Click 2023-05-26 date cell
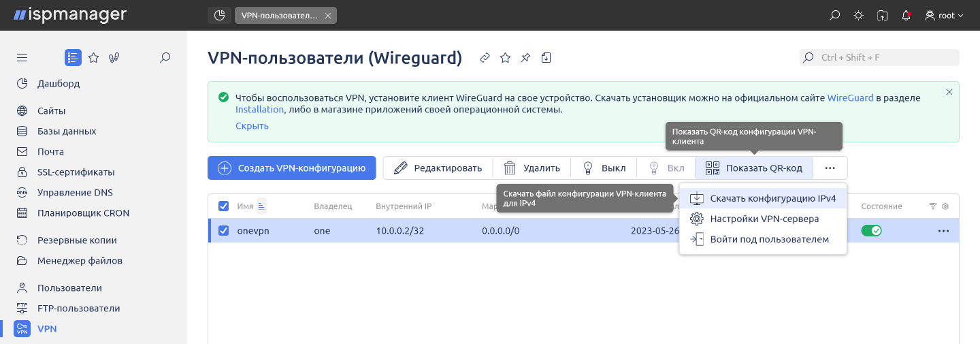 [655, 230]
